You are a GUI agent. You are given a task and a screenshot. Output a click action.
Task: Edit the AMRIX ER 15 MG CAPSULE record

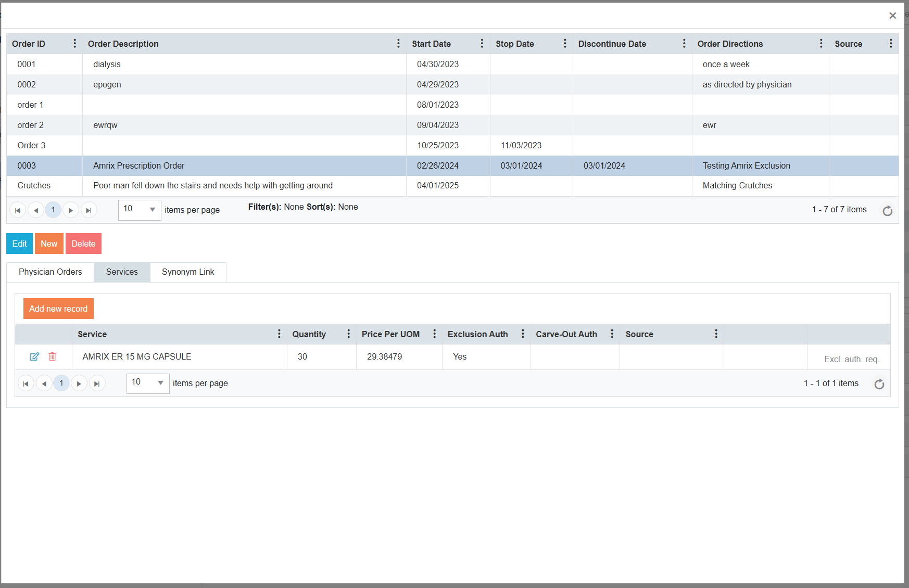tap(34, 356)
